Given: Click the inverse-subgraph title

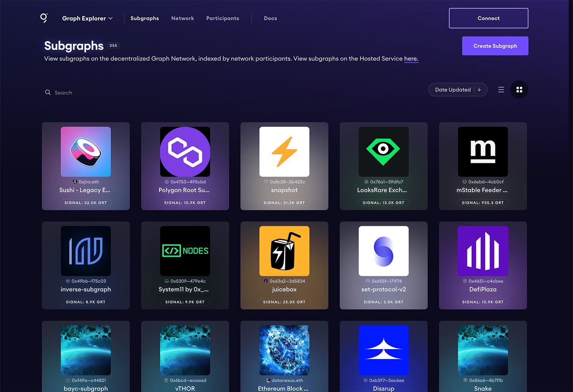Looking at the screenshot, I should click(x=86, y=289).
